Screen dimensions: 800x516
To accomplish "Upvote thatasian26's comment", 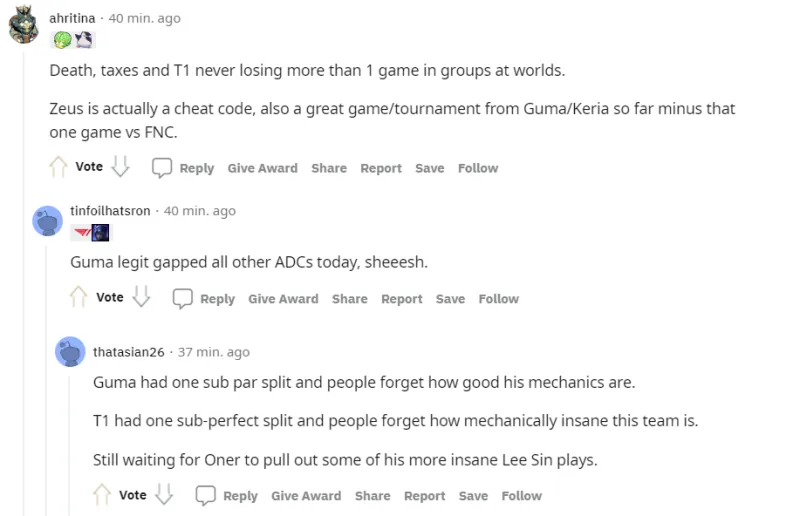I will [102, 494].
